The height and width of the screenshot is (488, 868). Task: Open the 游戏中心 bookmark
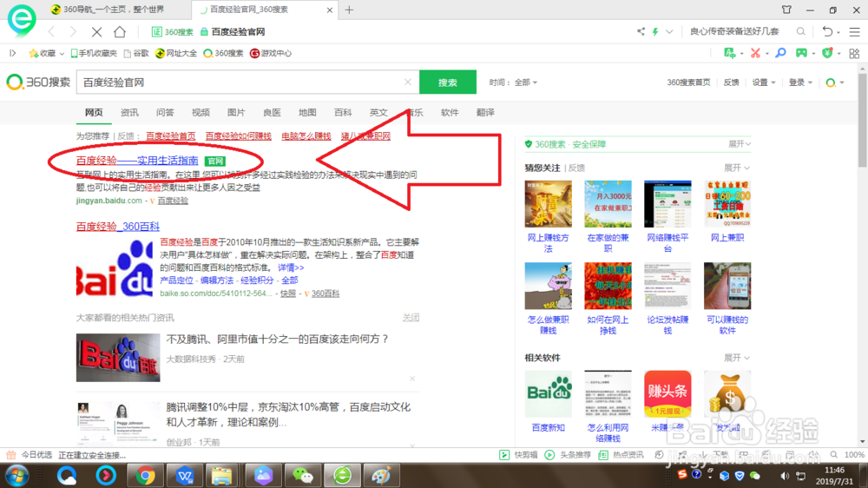click(x=271, y=53)
